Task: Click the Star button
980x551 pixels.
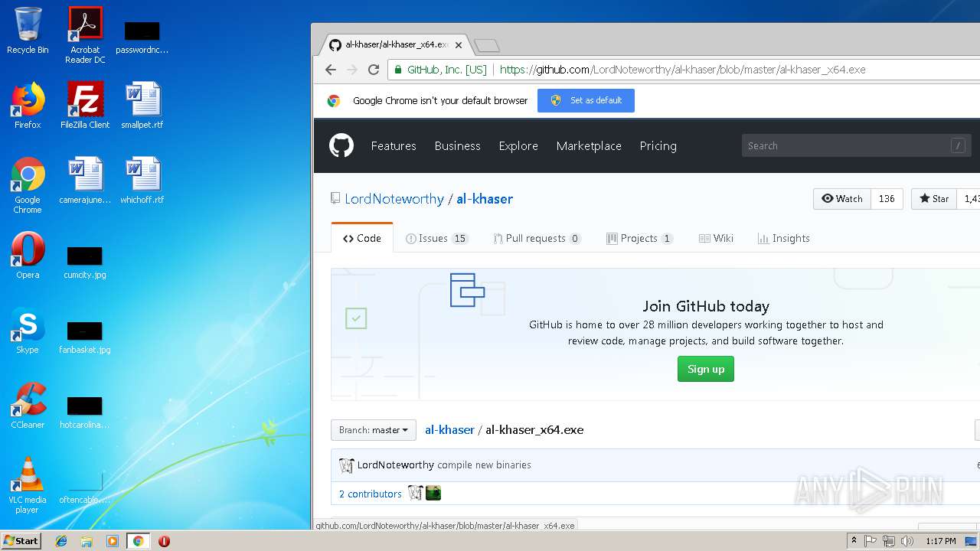Action: pyautogui.click(x=933, y=198)
